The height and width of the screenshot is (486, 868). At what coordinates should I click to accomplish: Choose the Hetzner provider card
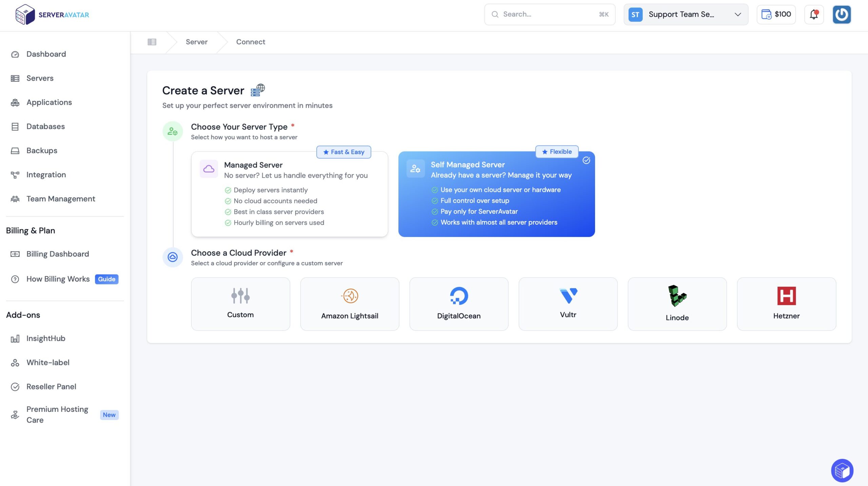(786, 304)
